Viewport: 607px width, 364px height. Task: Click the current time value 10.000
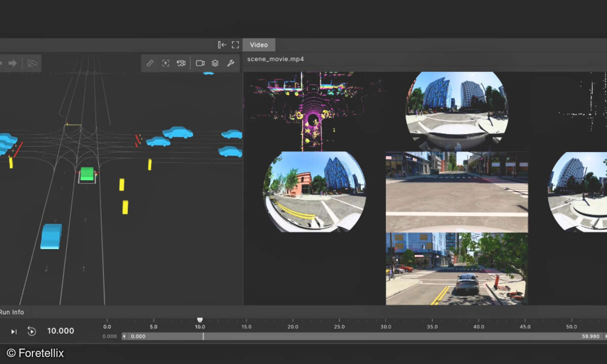[x=61, y=331]
